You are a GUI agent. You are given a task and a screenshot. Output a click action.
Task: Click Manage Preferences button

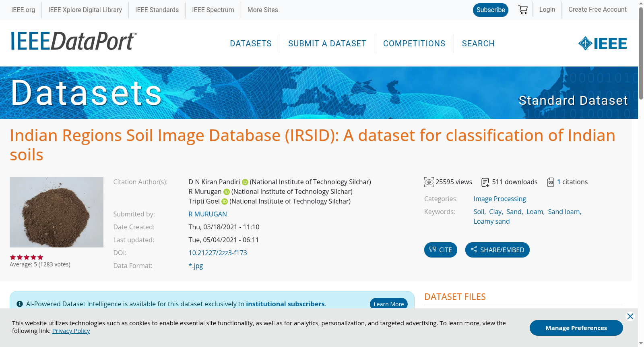(576, 328)
